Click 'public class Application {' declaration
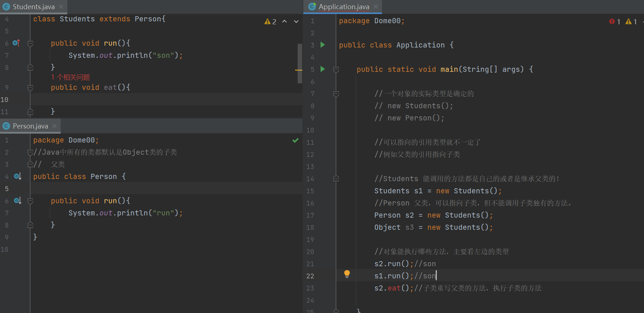This screenshot has height=313, width=644. point(396,45)
